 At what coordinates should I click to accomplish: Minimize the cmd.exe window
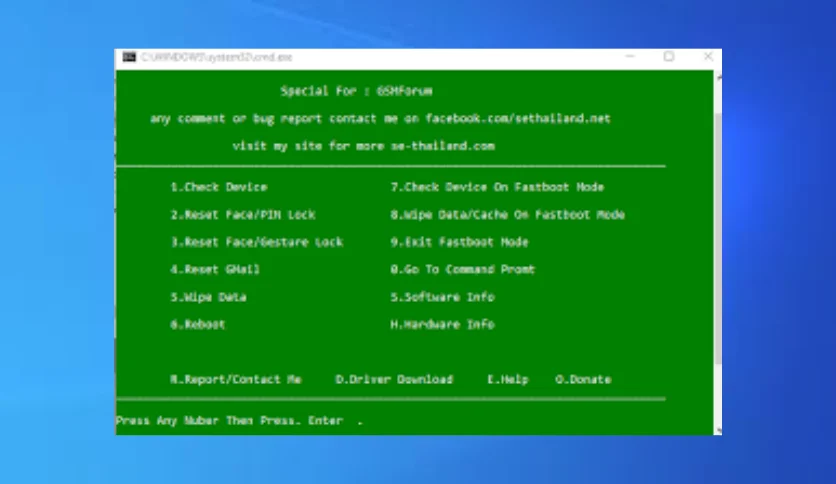[630, 57]
